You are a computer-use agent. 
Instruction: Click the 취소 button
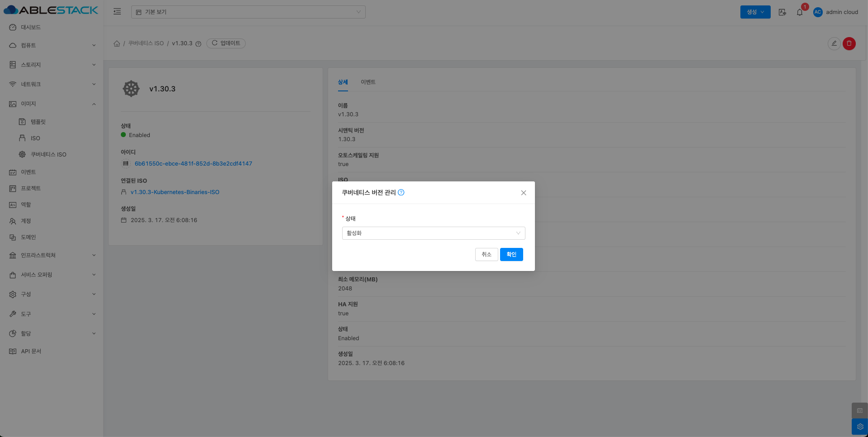click(x=486, y=254)
